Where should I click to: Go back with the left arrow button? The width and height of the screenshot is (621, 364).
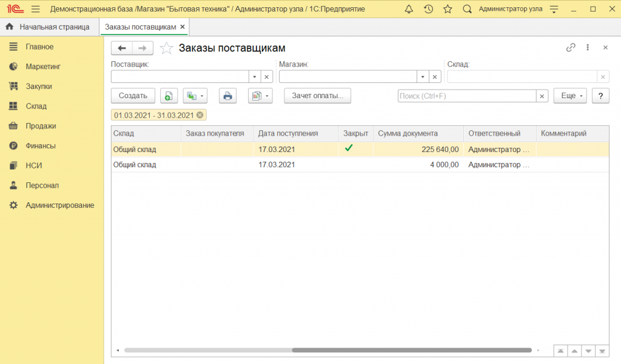(122, 48)
